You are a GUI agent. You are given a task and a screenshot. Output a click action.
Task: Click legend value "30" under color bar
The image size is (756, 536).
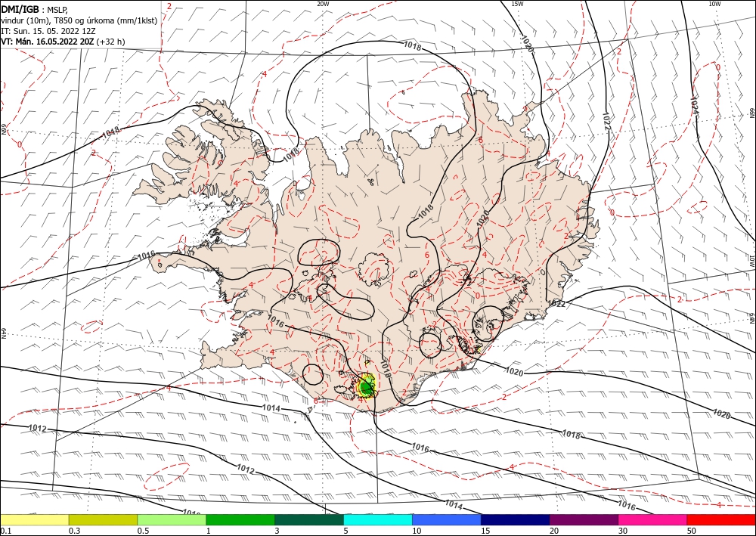(623, 531)
